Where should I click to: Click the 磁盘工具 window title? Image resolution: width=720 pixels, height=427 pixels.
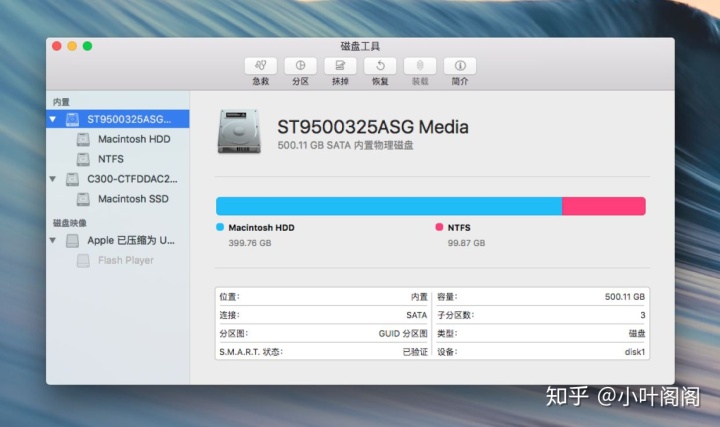pos(360,46)
